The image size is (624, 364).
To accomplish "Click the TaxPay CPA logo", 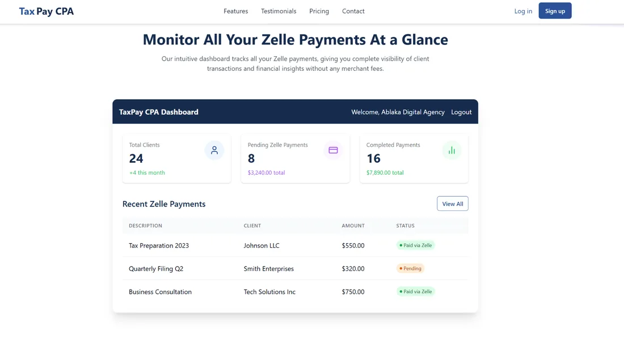I will 46,11.
